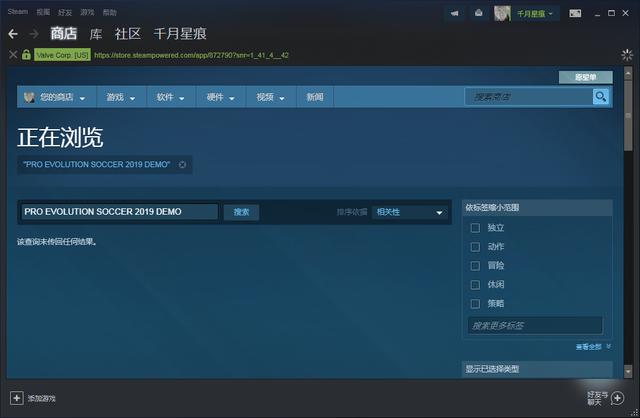The width and height of the screenshot is (640, 418).
Task: Expand the 游戏 store menu dropdown
Action: [x=121, y=97]
